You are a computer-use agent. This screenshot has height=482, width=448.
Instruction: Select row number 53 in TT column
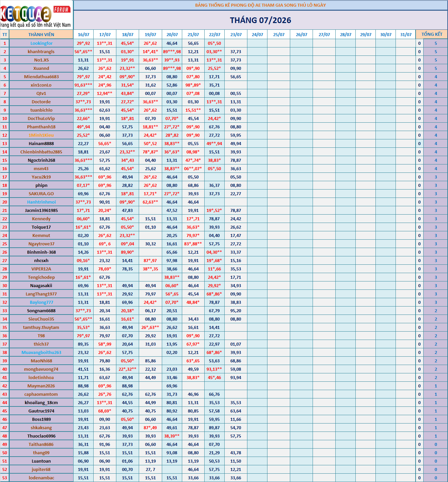5,478
